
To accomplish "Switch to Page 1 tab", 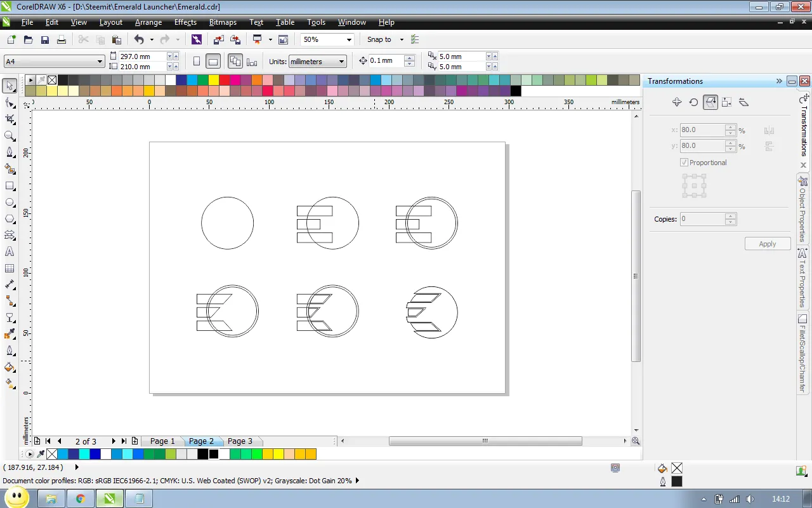I will [162, 441].
